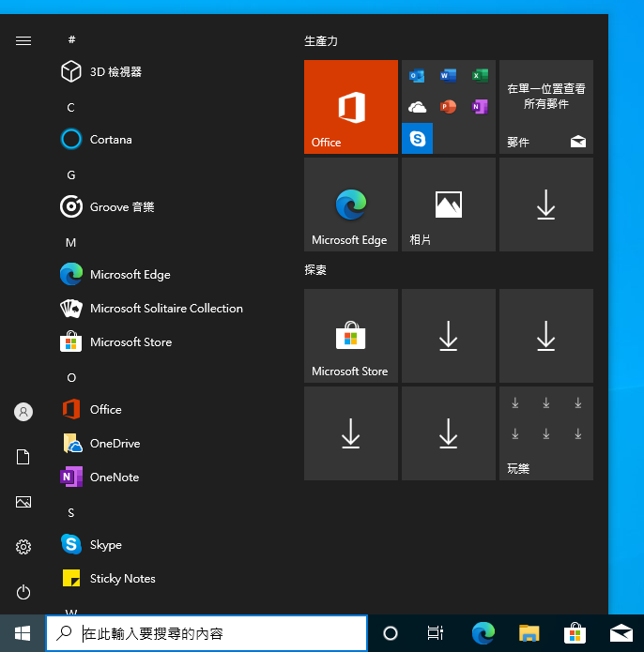
Task: Open Pictures icon in Start sidebar
Action: pyautogui.click(x=23, y=502)
